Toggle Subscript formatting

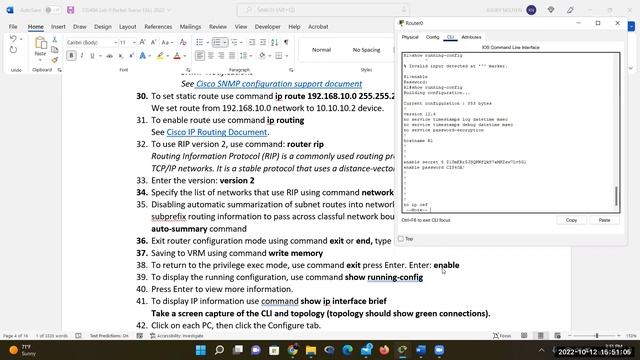(121, 56)
